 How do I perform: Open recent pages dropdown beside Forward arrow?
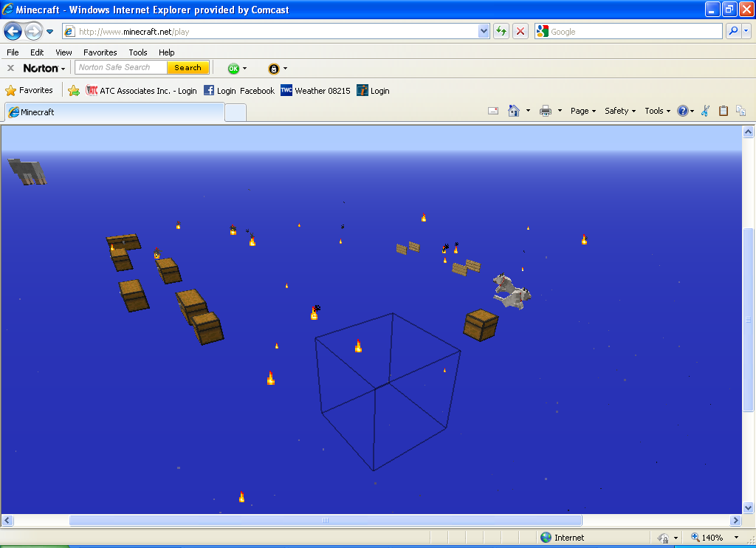pyautogui.click(x=49, y=32)
